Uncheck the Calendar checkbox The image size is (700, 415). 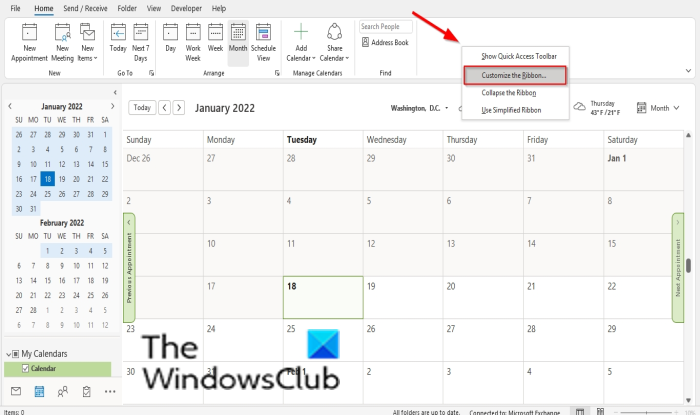tap(25, 369)
